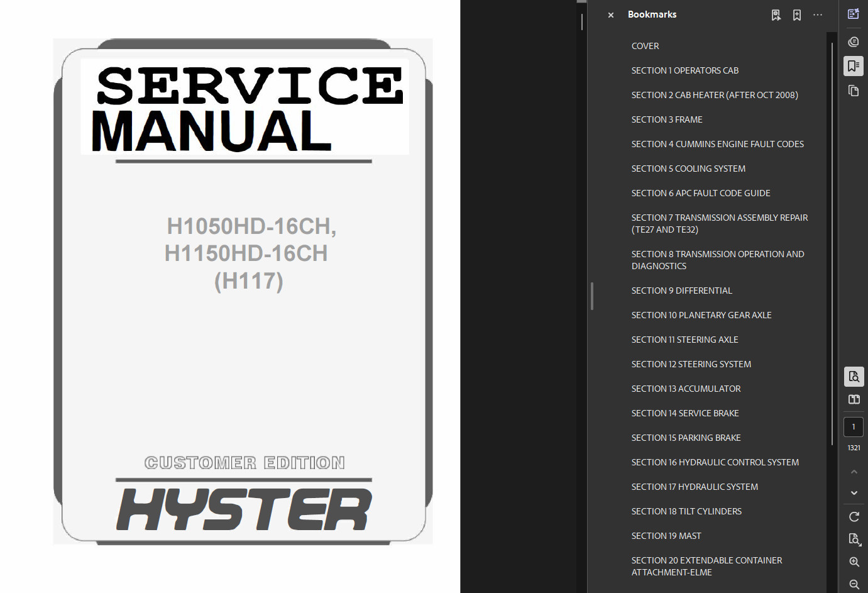Open the Bookmarks options three-dot menu

click(x=818, y=15)
